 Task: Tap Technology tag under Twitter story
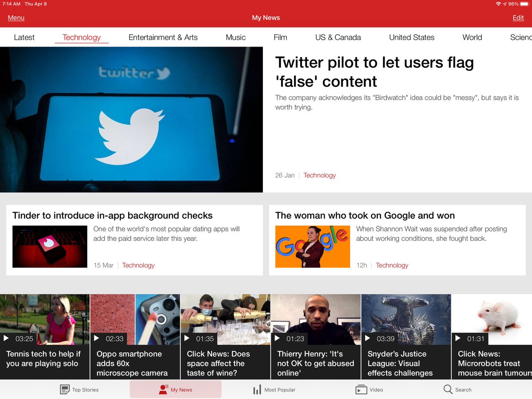click(x=320, y=175)
